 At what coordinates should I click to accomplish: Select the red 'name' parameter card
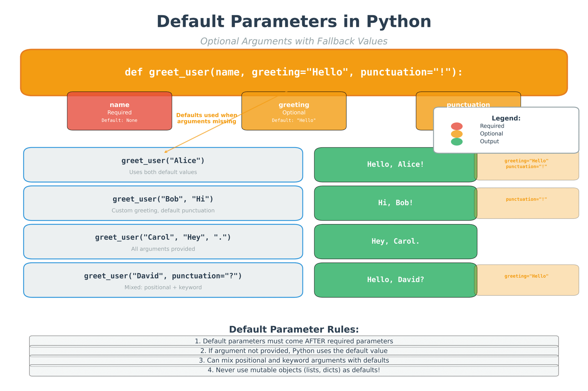(119, 111)
